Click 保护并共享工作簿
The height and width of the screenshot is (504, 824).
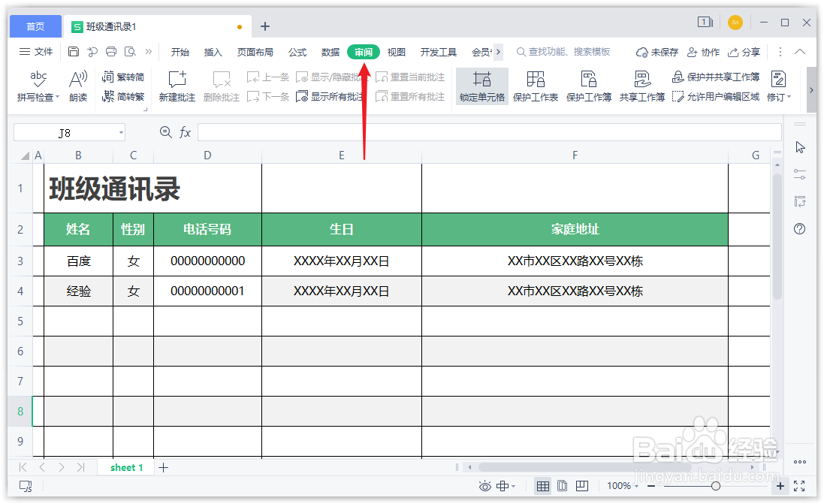(x=716, y=77)
